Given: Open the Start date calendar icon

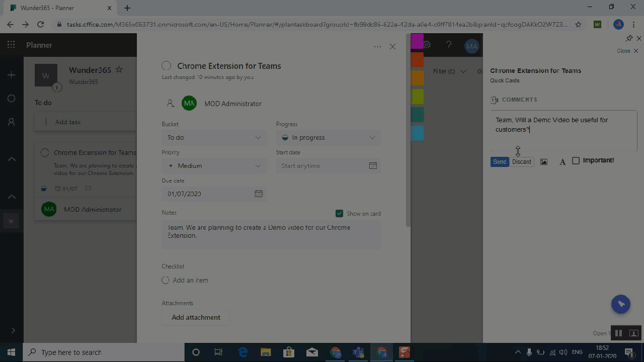Looking at the screenshot, I should tap(373, 165).
